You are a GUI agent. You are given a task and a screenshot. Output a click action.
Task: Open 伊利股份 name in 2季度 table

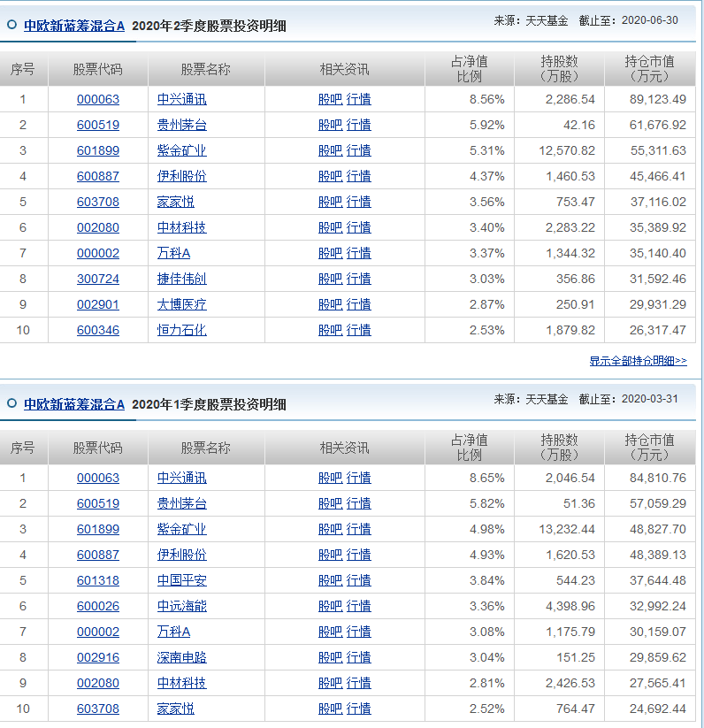[x=182, y=176]
